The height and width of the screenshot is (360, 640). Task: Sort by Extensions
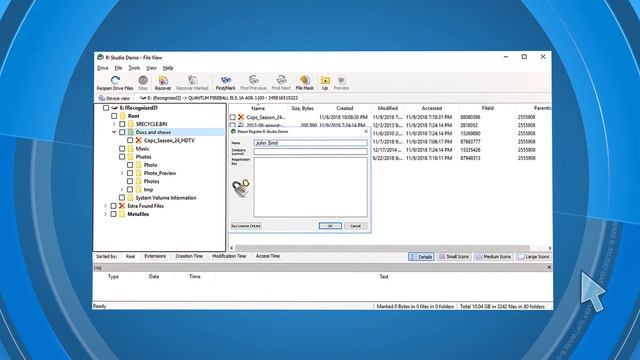(155, 256)
